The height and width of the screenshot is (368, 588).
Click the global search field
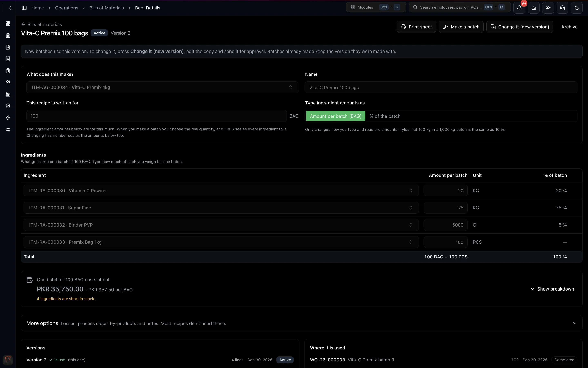[x=459, y=7]
